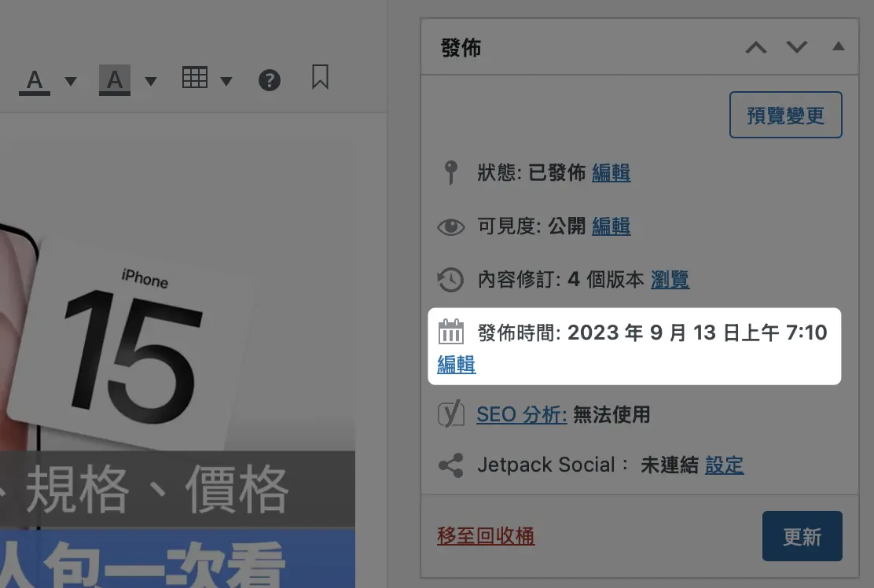
Task: Open background color dropdown arrow
Action: coord(150,82)
